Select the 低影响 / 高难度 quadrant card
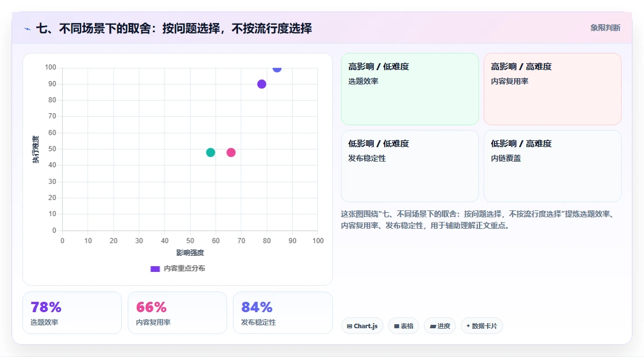Image resolution: width=644 pixels, height=357 pixels. [553, 166]
